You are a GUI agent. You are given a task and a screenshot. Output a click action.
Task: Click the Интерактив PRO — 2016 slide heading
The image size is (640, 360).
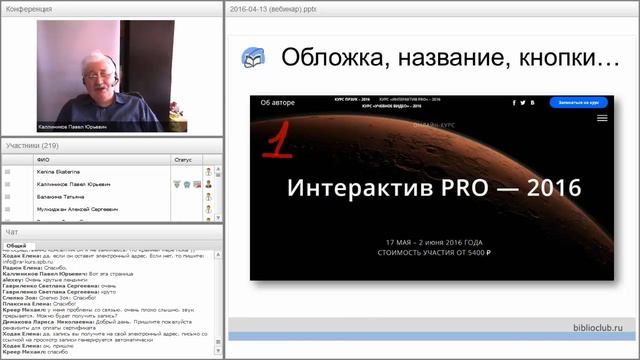(434, 188)
